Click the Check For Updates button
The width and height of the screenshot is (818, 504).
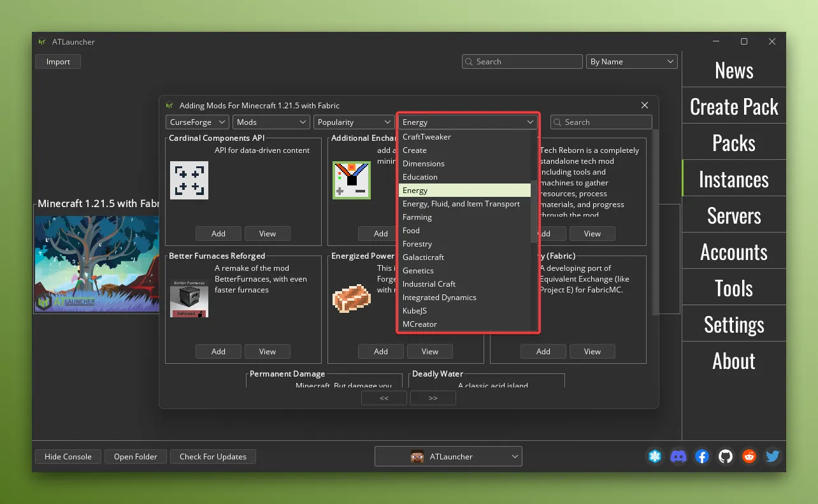coord(213,456)
